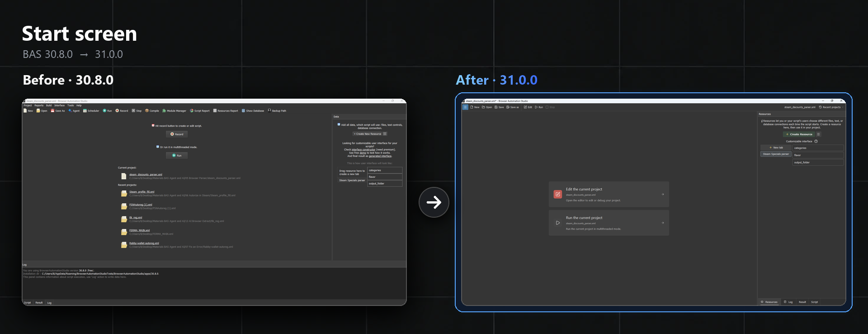
Task: Switch to Log tab in After window
Action: [x=788, y=302]
